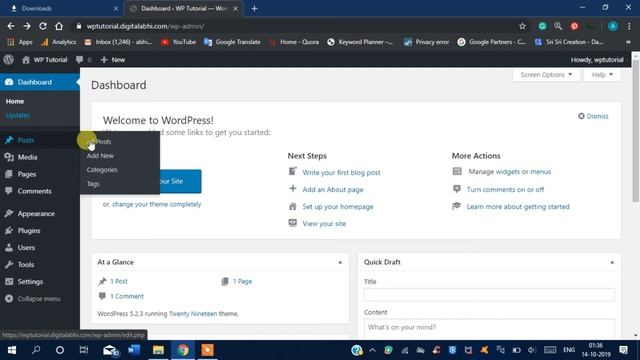Open the 1 Page link
Image resolution: width=640 pixels, height=360 pixels.
242,281
